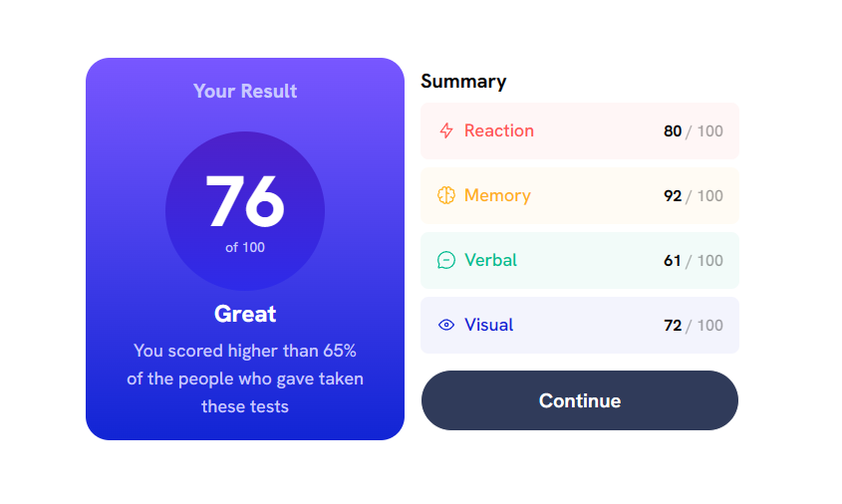Click the Reaction lightning bolt icon
The width and height of the screenshot is (842, 504).
pos(446,130)
